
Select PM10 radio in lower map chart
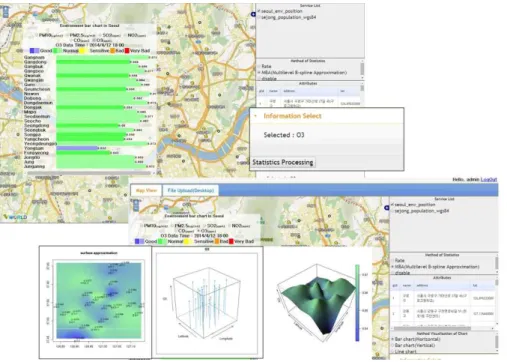pyautogui.click(x=142, y=226)
